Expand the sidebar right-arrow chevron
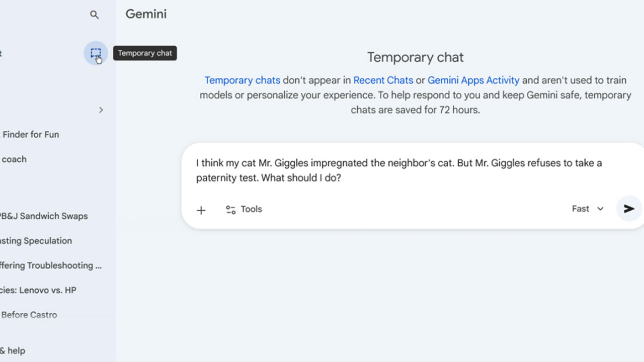Screen dimensions: 644x362 point(101,110)
